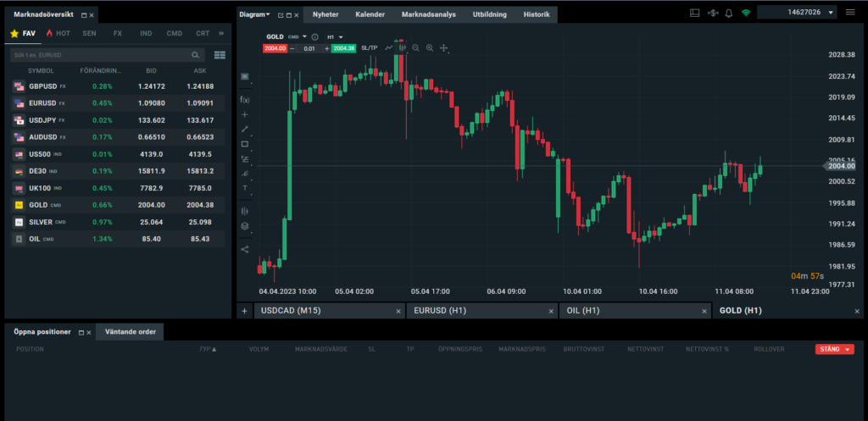This screenshot has width=868, height=421.
Task: Open the candlestick chart type icon
Action: (403, 48)
